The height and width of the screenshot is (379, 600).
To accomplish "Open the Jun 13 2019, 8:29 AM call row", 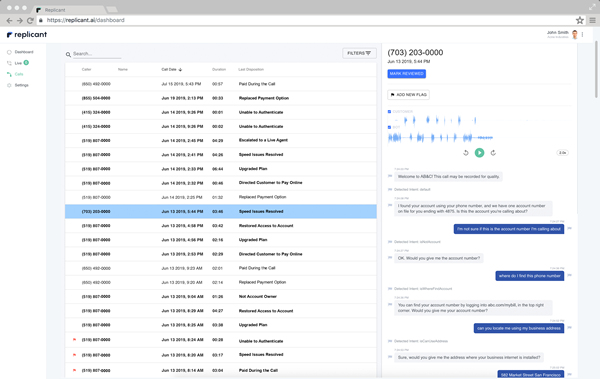I will (x=221, y=311).
